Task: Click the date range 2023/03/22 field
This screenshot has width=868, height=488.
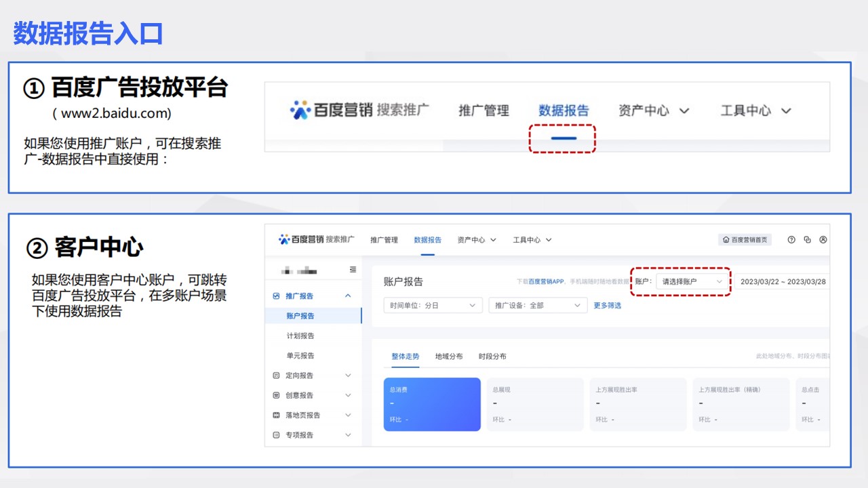Action: tap(782, 281)
